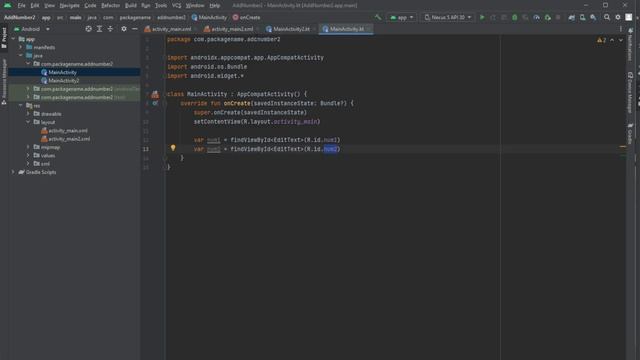Image resolution: width=640 pixels, height=360 pixels.
Task: Expand the manifests folder
Action: click(x=21, y=47)
